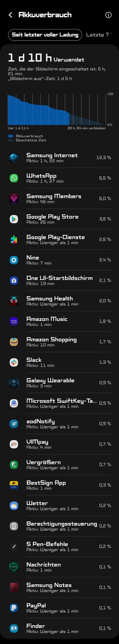Tap the Google Play Store icon
This screenshot has height=644, width=119.
click(14, 219)
